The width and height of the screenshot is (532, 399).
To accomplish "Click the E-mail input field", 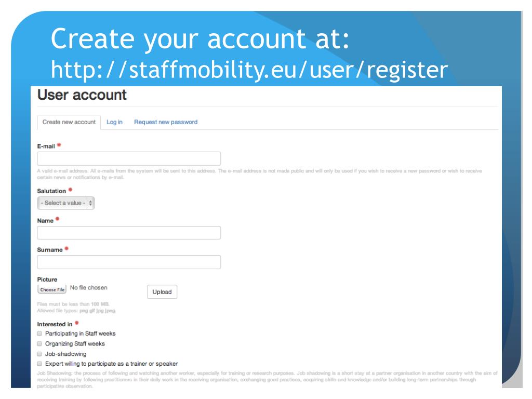I will (129, 158).
